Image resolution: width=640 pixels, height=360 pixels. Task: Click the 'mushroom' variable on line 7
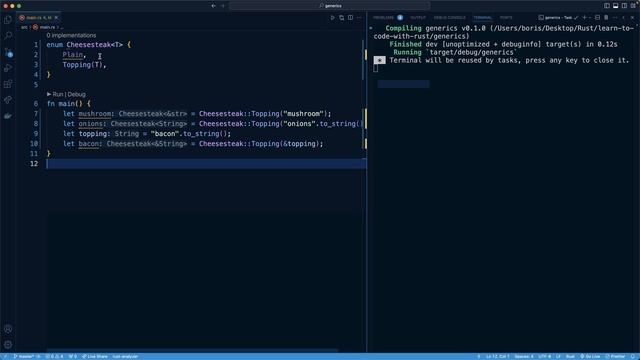point(94,114)
